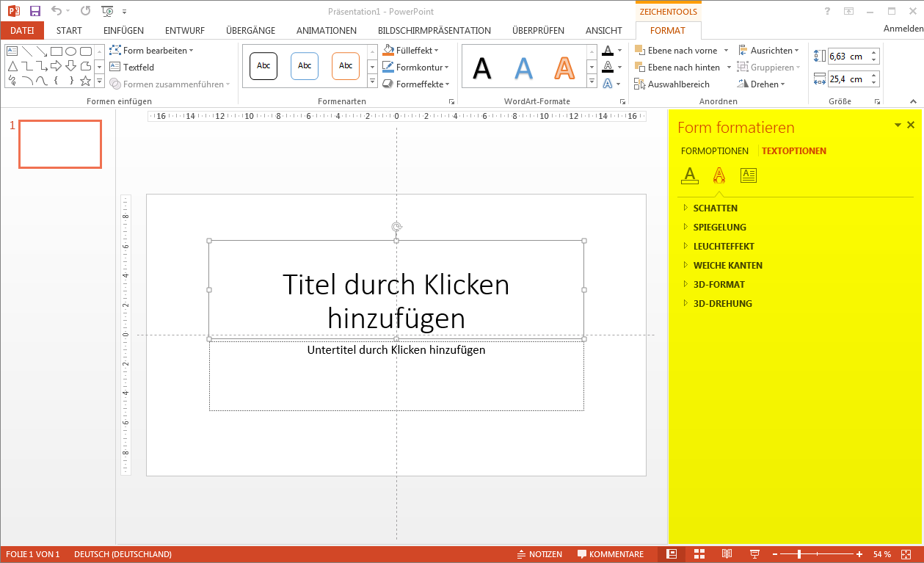The image size is (924, 563).
Task: Toggle the NOTIZEN pane in status bar
Action: pos(540,554)
